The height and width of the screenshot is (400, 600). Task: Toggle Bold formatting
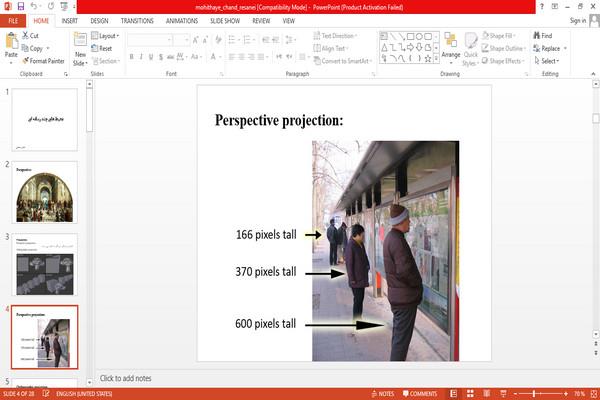pyautogui.click(x=131, y=57)
